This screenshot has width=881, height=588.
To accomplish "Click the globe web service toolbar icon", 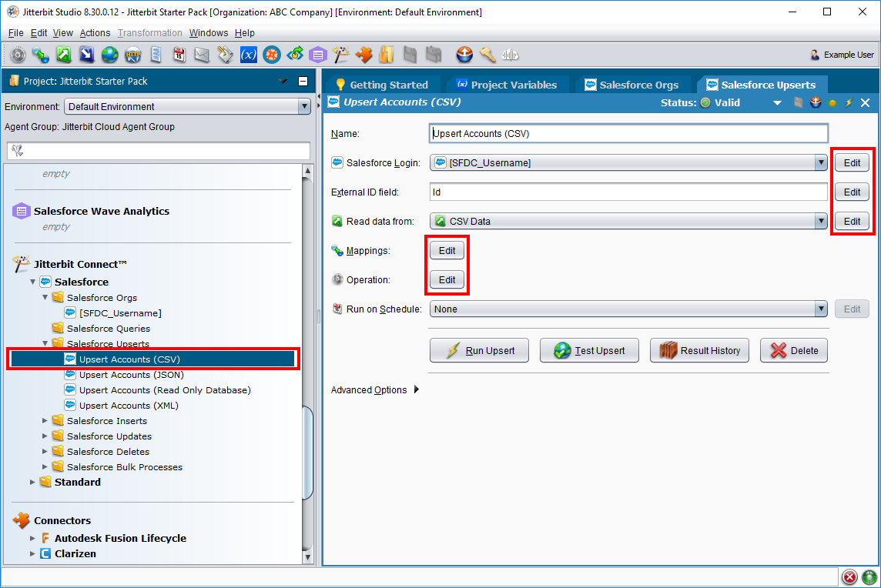I will click(110, 55).
